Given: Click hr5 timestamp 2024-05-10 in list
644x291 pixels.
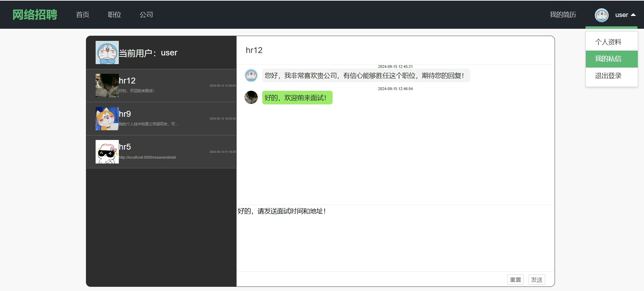Looking at the screenshot, I should 222,152.
